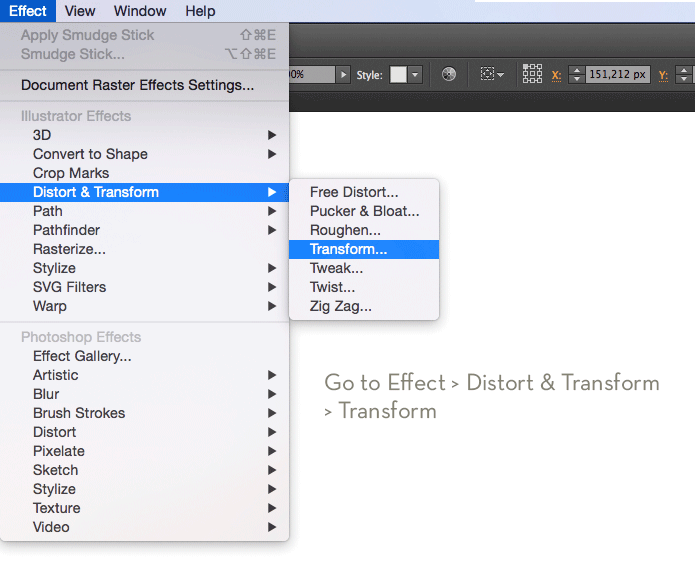Viewport: 695px width, 579px height.
Task: Open Document Raster Effects Settings...
Action: (x=137, y=85)
